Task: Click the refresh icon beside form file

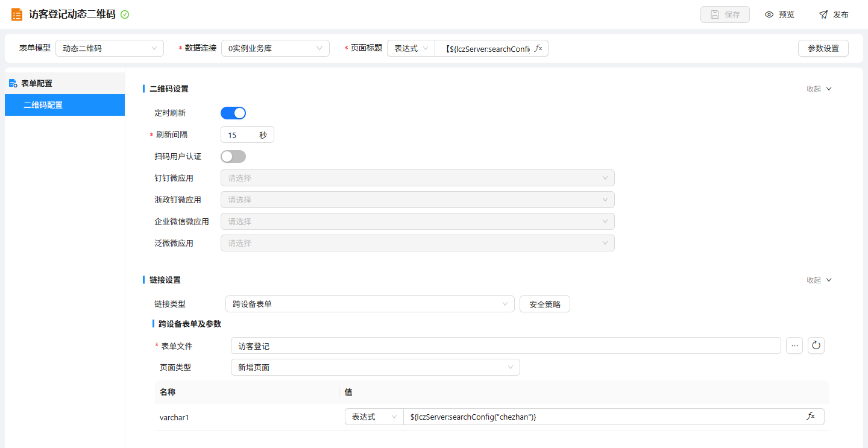Action: [816, 345]
